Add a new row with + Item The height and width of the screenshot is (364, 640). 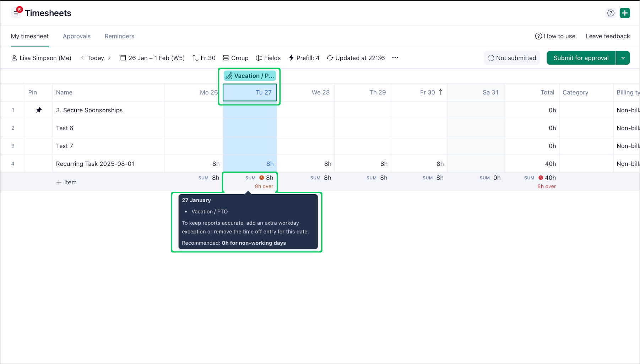[66, 182]
